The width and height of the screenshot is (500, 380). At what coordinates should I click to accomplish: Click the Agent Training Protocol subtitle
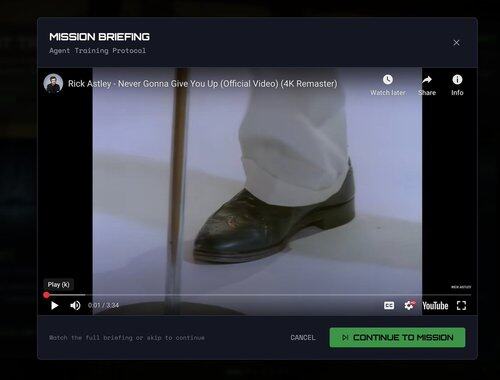97,51
